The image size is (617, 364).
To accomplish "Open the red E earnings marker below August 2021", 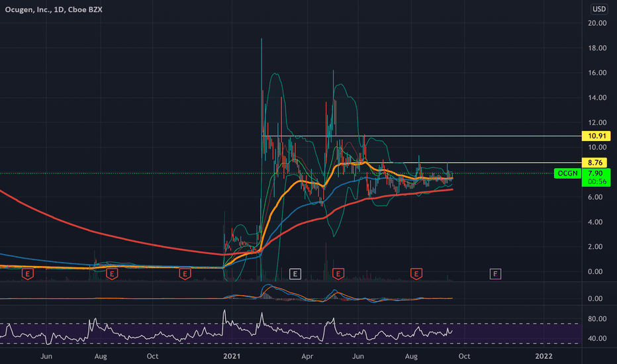I will click(x=416, y=274).
